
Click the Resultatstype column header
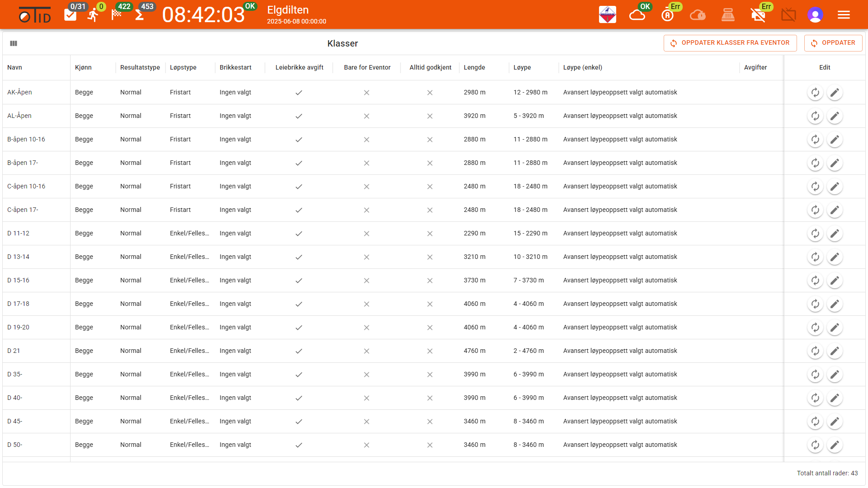[140, 67]
